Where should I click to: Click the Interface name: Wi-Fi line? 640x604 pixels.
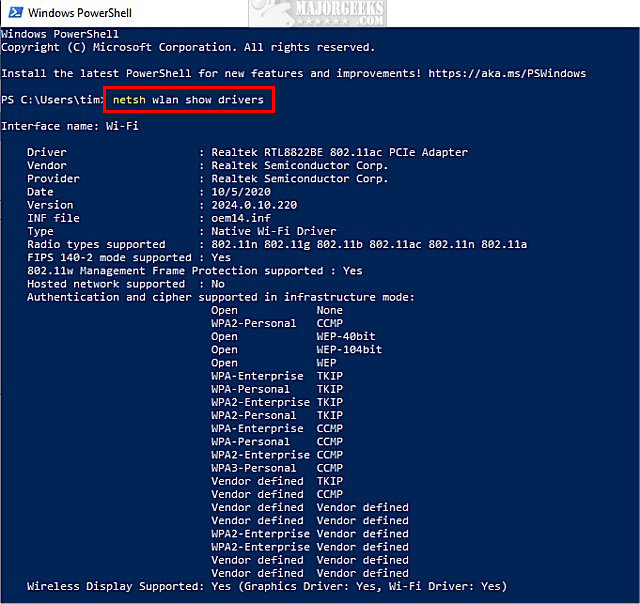coord(70,126)
